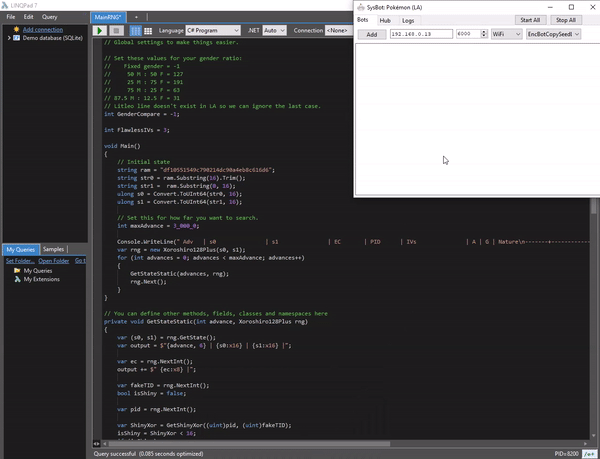Viewport: 600px width, 459px height.
Task: Click the results panel toggle arrows at editor bottom-left
Action: (x=96, y=444)
